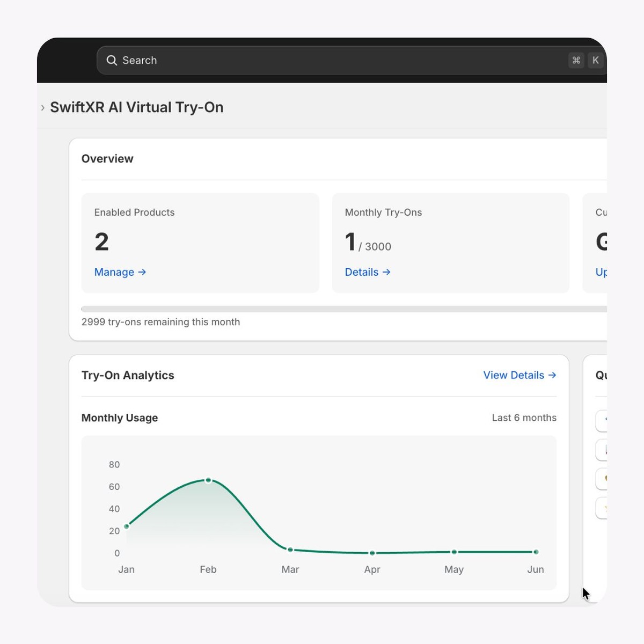Viewport: 644px width, 644px height.
Task: Focus the Search input field
Action: tap(352, 60)
